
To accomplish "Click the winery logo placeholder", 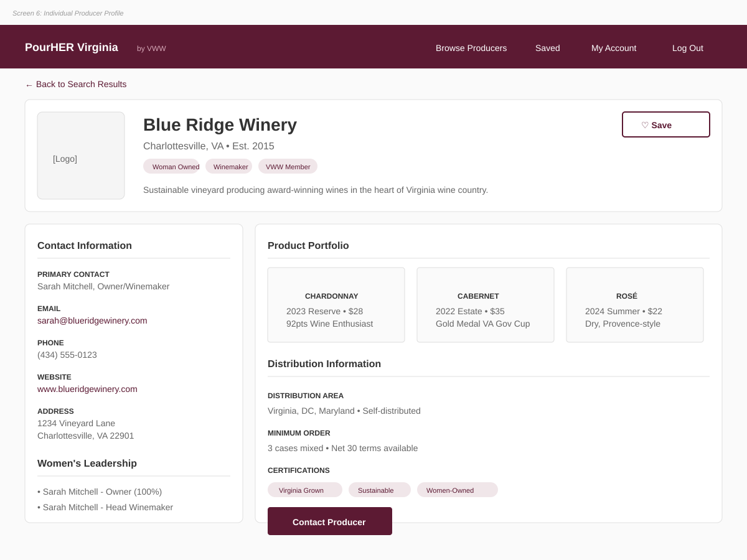I will pos(81,156).
